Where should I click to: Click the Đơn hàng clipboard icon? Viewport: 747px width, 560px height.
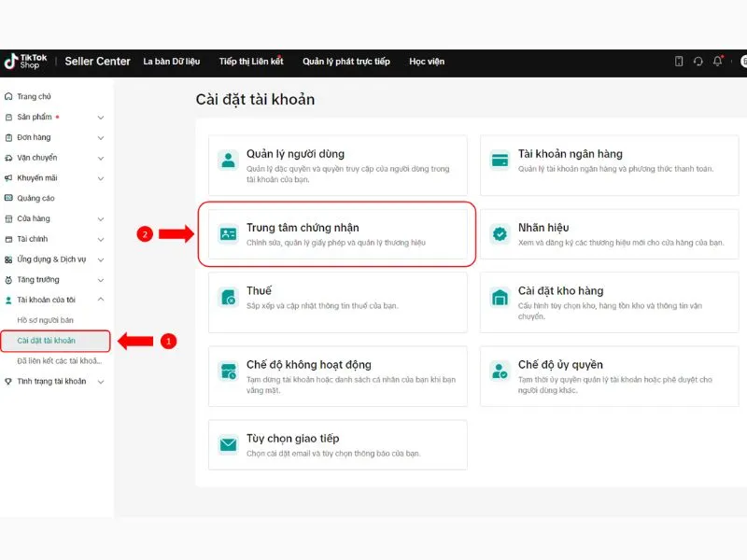8,137
